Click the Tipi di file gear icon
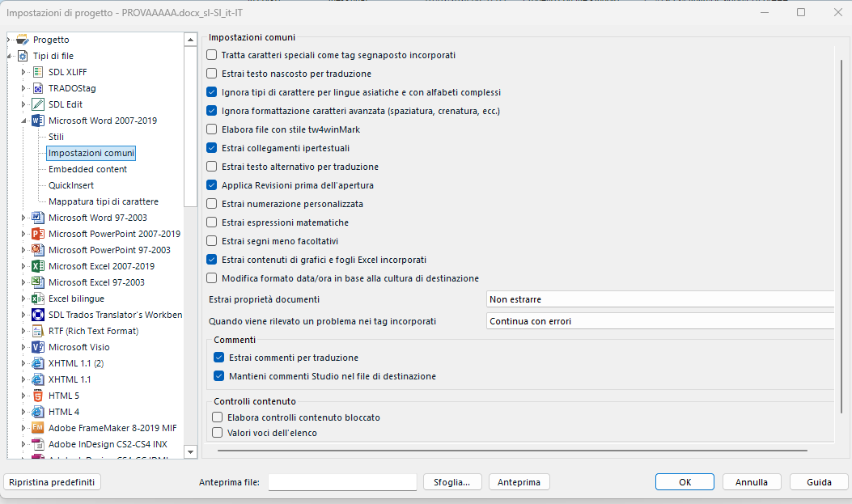This screenshot has height=504, width=852. pyautogui.click(x=23, y=56)
